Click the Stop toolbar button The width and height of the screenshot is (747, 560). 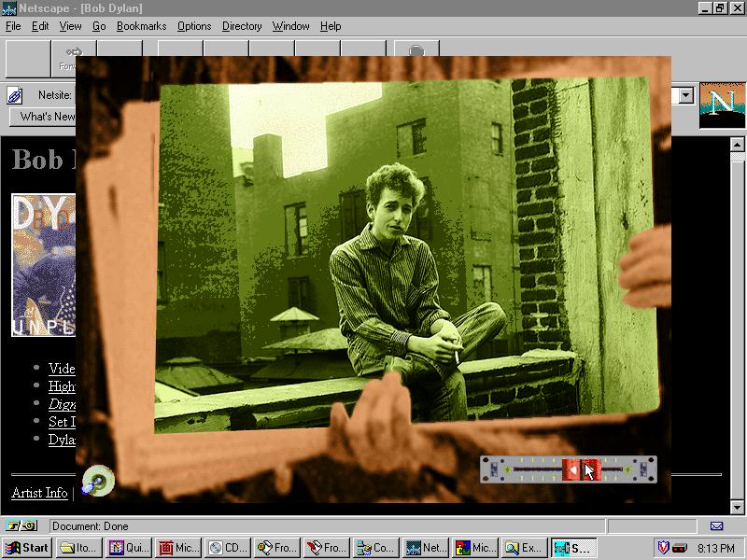(416, 49)
